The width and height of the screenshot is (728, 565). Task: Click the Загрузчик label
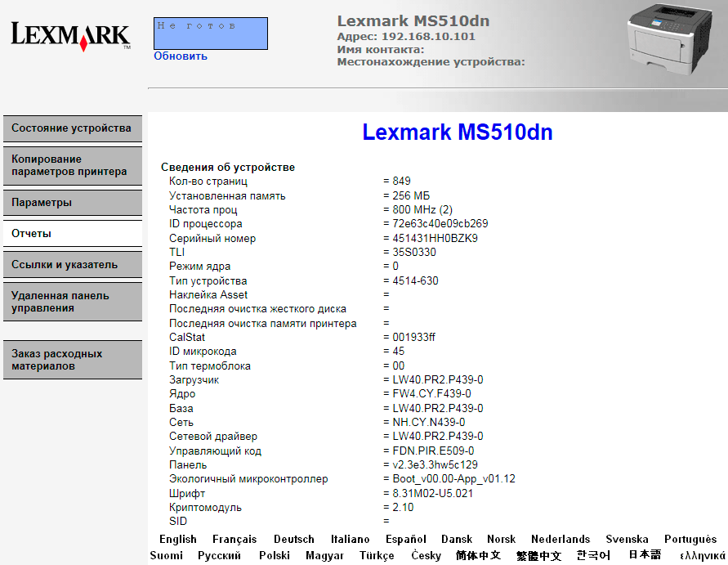(194, 380)
